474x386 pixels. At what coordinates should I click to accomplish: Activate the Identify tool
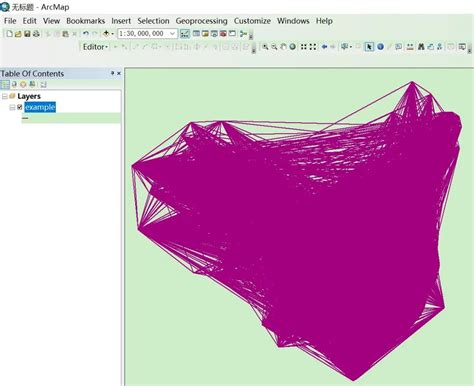point(380,47)
